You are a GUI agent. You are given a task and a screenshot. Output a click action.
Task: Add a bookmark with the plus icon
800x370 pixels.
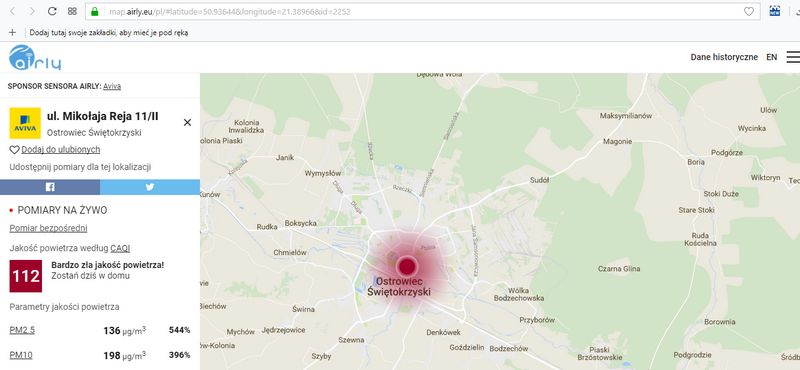pos(13,33)
